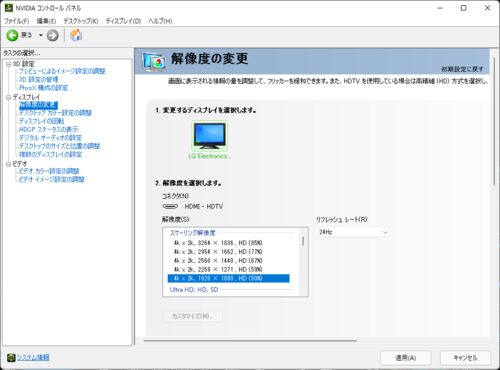This screenshot has width=500, height=370.
Task: Select ビデオ イメージ設定の調整 in tree
Action: 52,179
